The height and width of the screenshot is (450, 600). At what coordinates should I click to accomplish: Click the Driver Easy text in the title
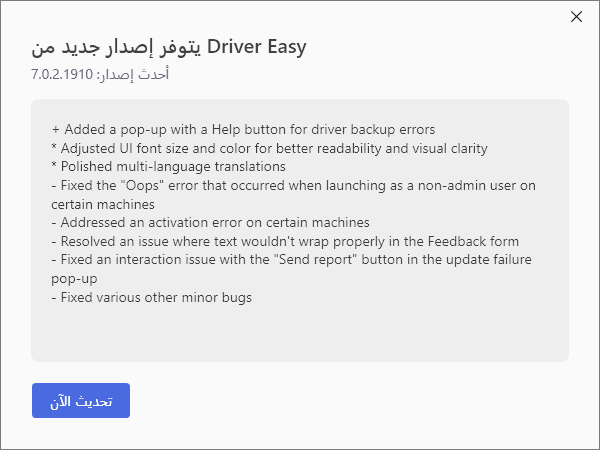(x=257, y=47)
